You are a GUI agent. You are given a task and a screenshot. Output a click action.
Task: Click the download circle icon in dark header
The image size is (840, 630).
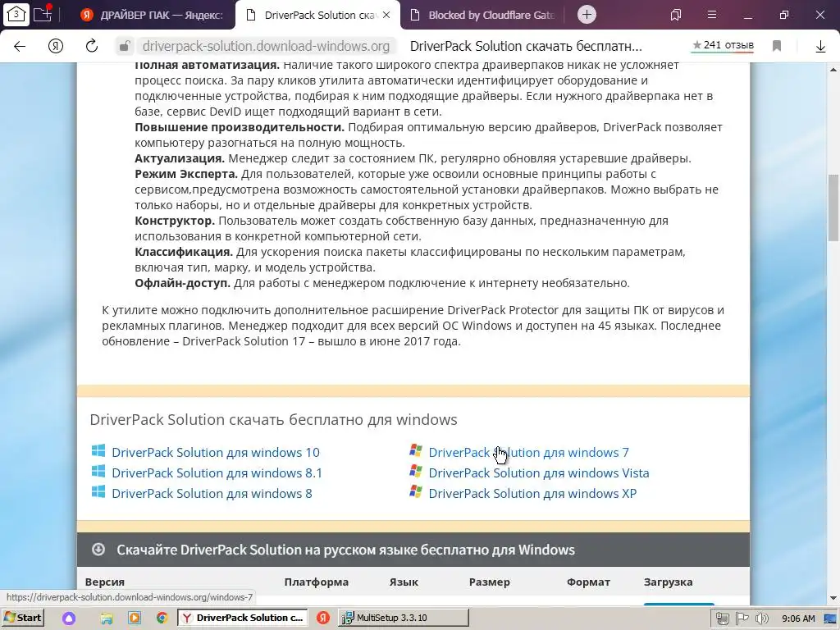tap(98, 549)
